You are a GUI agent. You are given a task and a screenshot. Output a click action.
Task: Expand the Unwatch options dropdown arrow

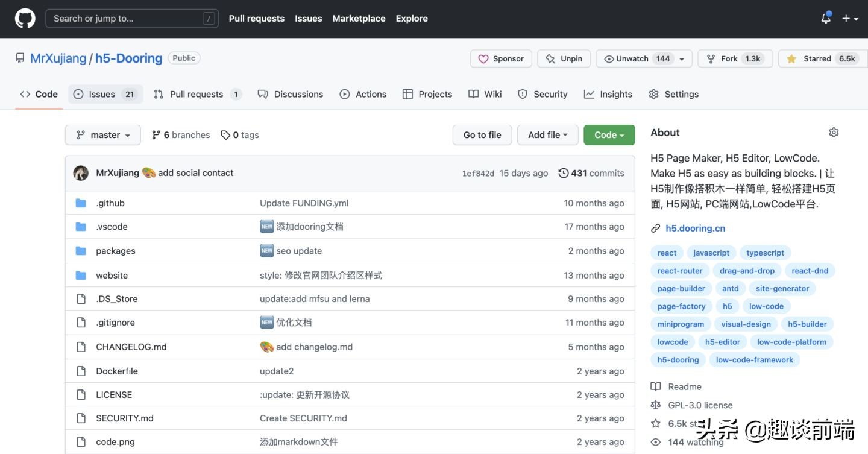pos(682,58)
